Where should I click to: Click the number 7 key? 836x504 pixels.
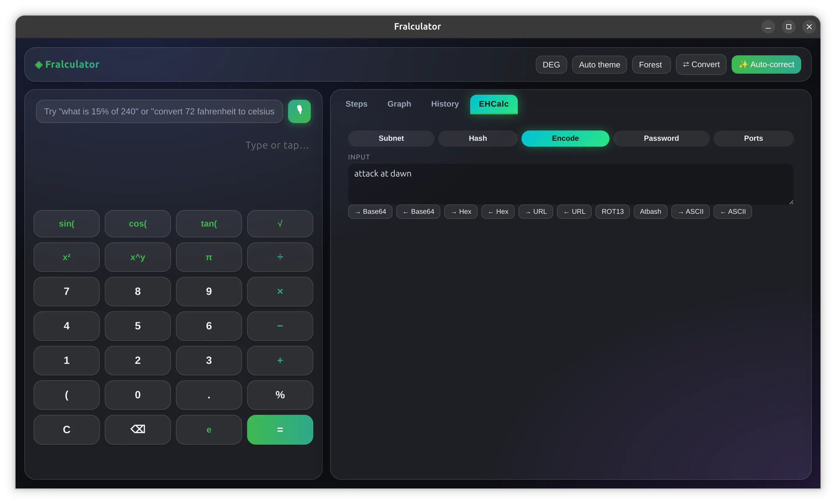(x=67, y=291)
